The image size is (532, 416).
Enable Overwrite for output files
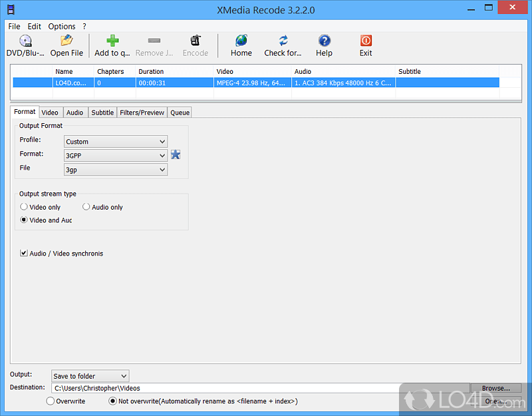pos(50,401)
